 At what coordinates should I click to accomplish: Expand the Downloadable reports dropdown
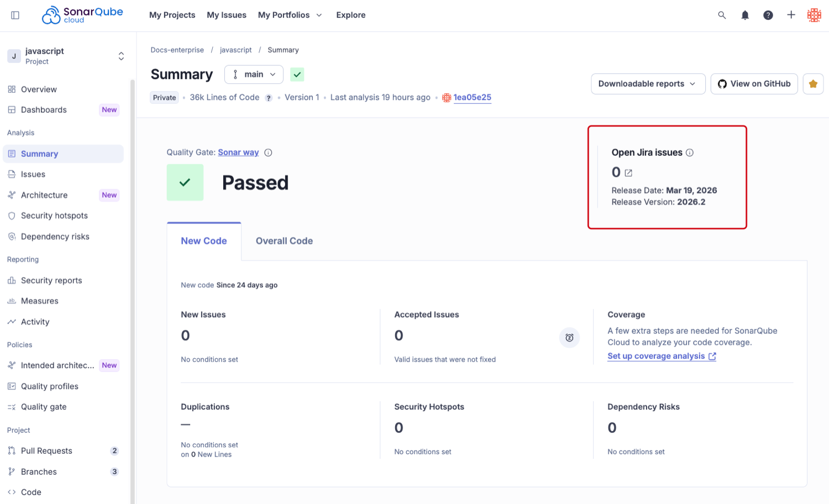click(648, 83)
